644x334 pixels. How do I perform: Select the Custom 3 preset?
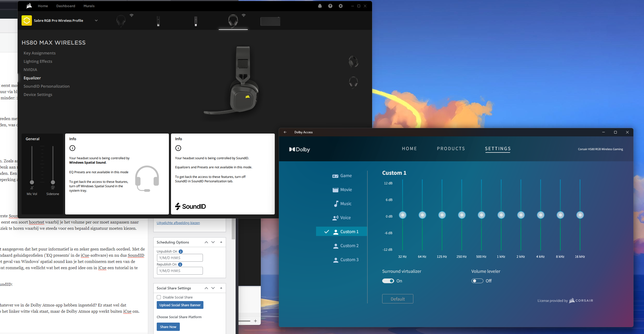[346, 260]
